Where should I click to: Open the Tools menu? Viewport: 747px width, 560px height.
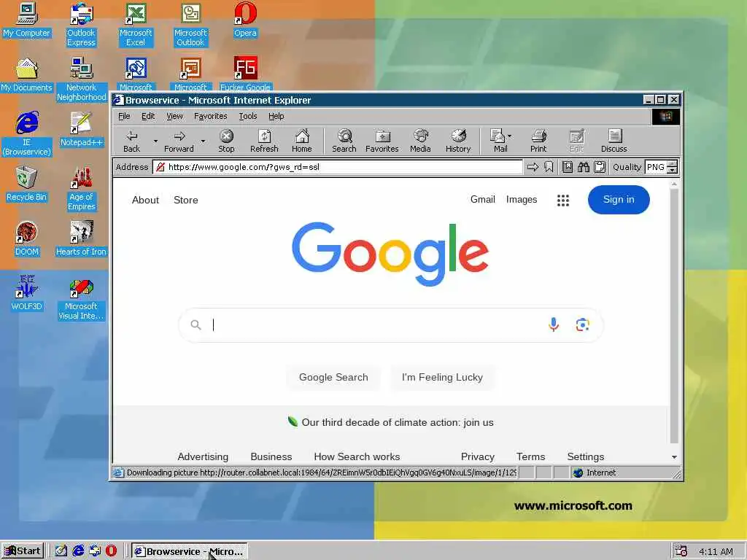(x=248, y=116)
